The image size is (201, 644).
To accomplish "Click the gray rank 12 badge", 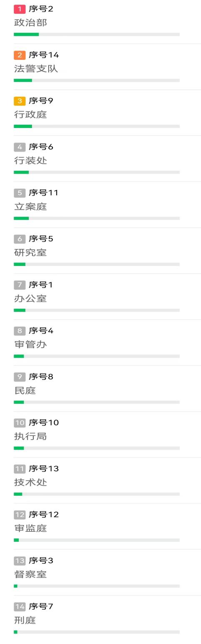I will pos(20,515).
